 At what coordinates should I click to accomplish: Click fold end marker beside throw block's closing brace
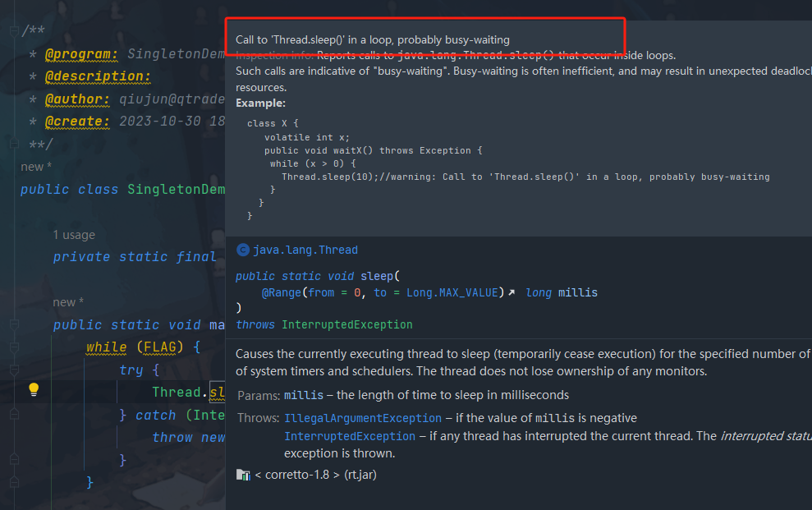[15, 460]
